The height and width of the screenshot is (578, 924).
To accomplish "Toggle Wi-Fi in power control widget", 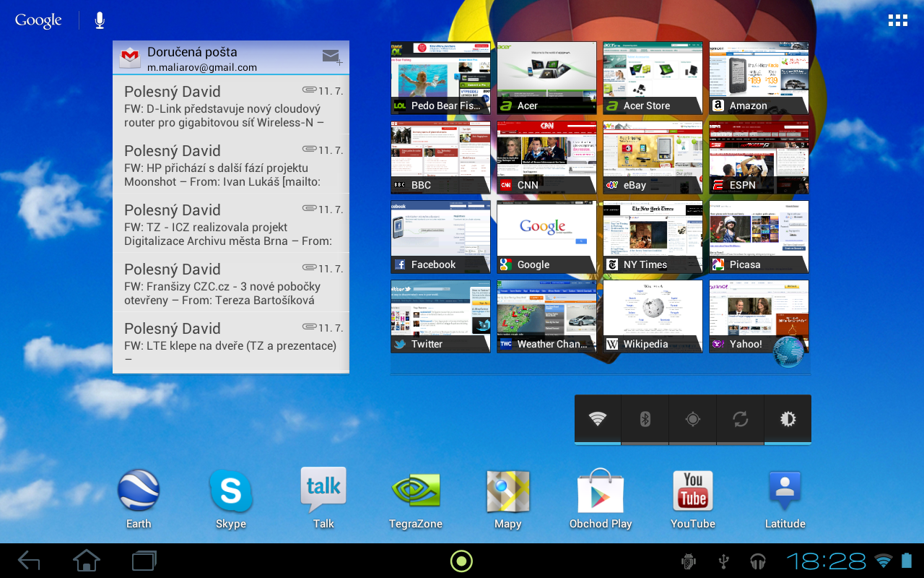I will 597,419.
